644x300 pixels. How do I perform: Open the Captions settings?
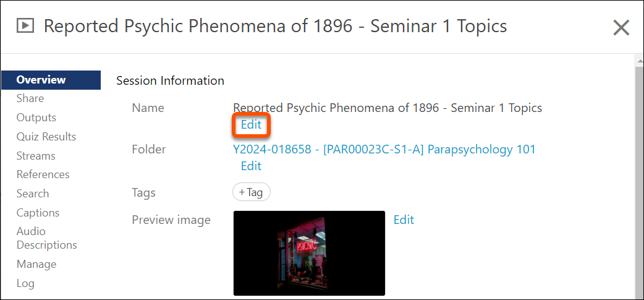(38, 213)
